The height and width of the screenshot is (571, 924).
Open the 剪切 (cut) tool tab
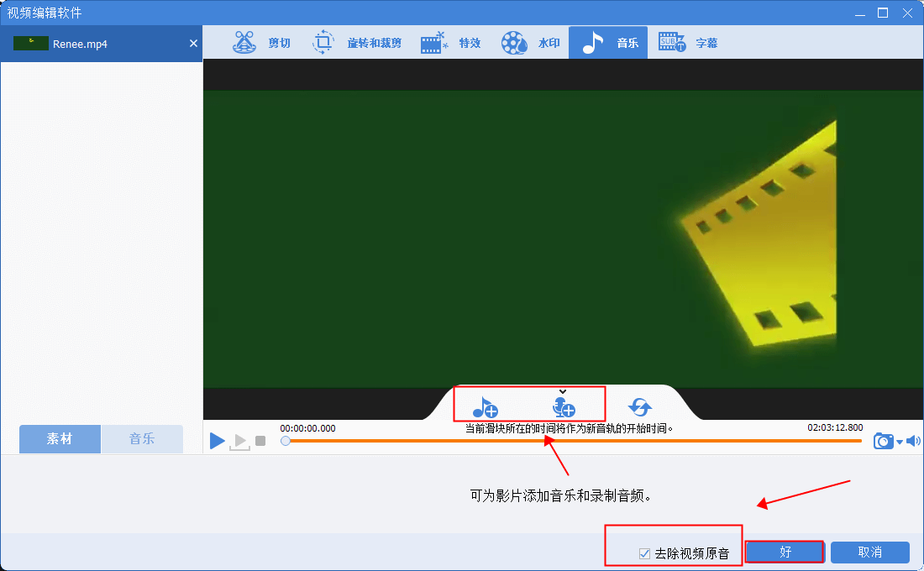tap(261, 43)
